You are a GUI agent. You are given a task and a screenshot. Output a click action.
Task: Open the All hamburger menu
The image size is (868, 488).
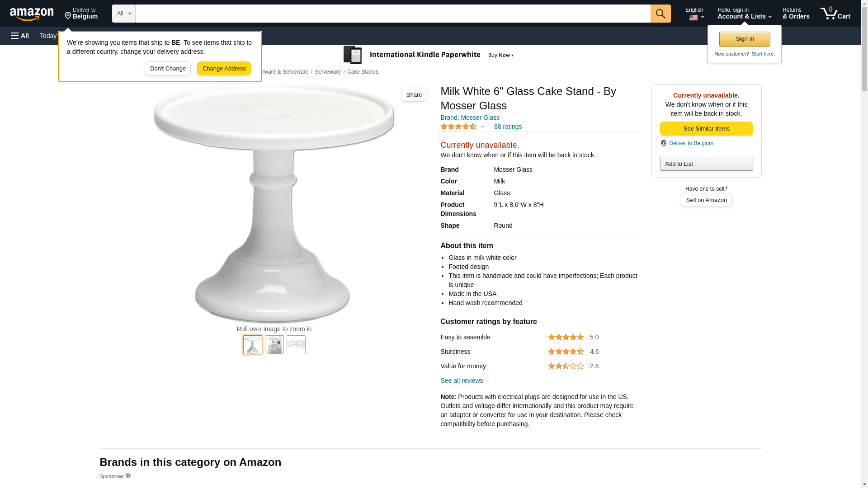tap(20, 36)
